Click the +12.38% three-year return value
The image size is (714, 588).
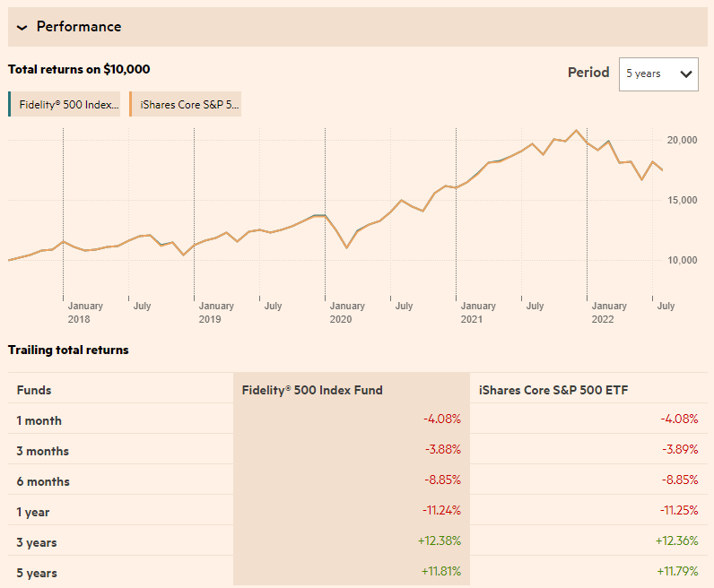pos(441,542)
